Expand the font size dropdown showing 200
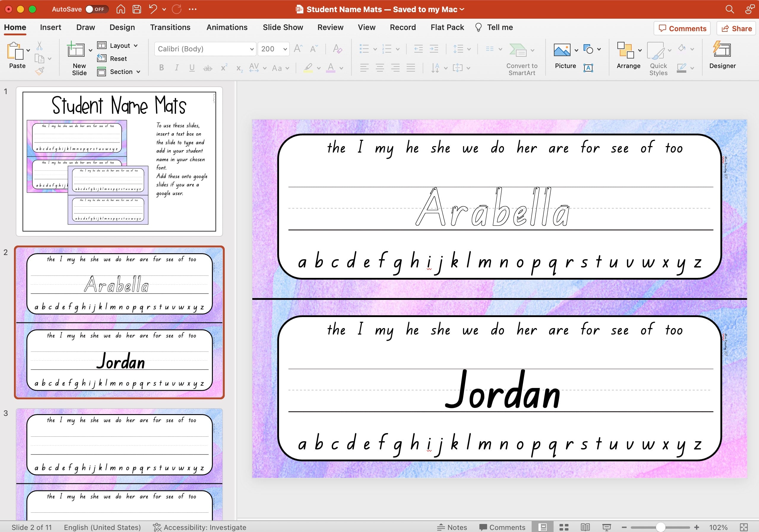This screenshot has height=532, width=759. [285, 49]
